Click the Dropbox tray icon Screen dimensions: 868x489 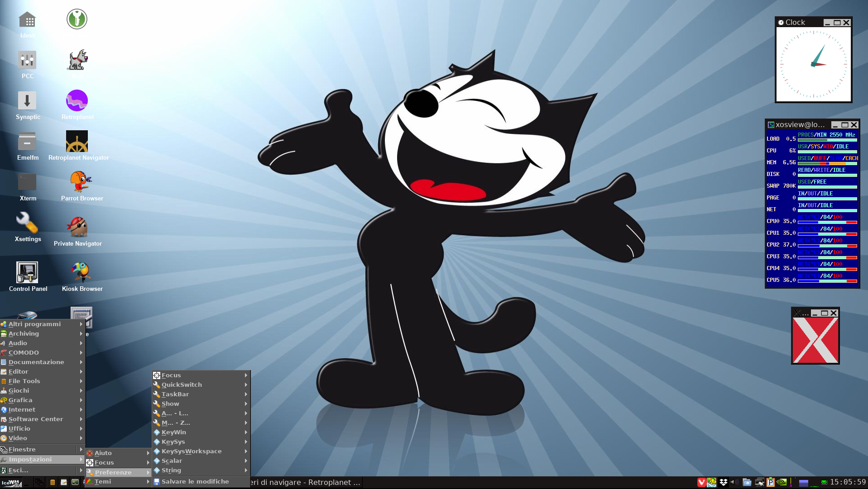[x=724, y=483]
